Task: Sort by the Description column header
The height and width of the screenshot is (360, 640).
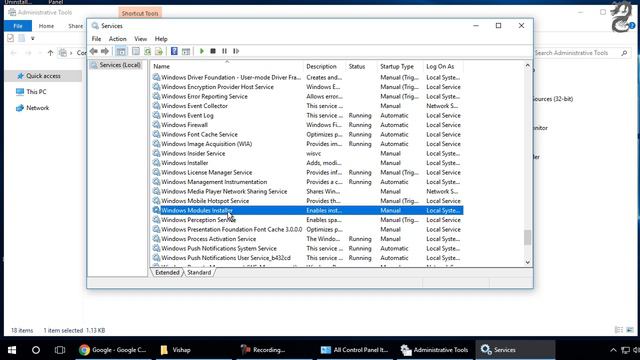Action: pyautogui.click(x=324, y=66)
